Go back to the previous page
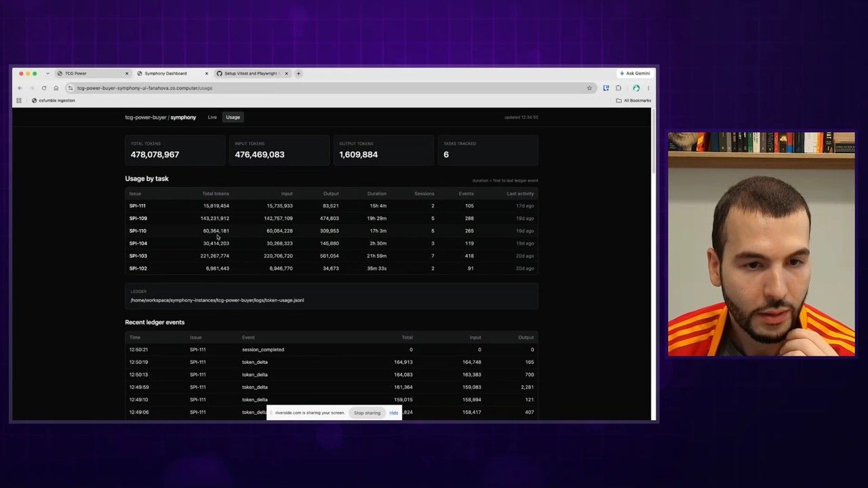 click(20, 88)
